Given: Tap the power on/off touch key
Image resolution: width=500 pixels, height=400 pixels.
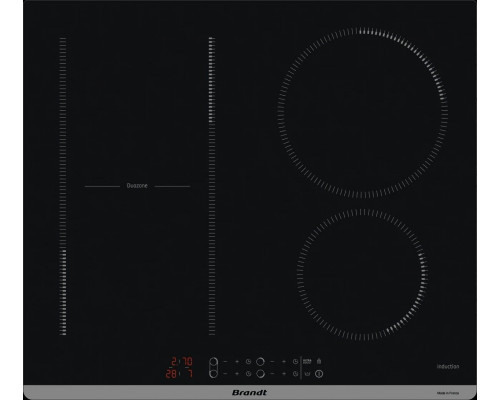Looking at the screenshot, I should pyautogui.click(x=319, y=374).
